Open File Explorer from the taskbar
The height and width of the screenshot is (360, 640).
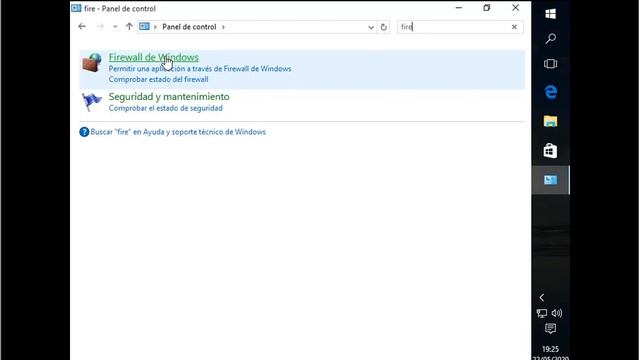(x=550, y=122)
